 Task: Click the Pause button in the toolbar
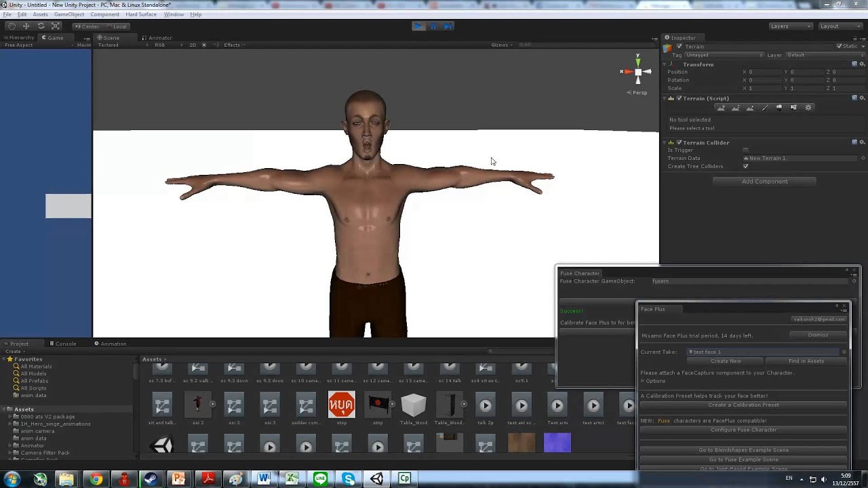click(433, 26)
